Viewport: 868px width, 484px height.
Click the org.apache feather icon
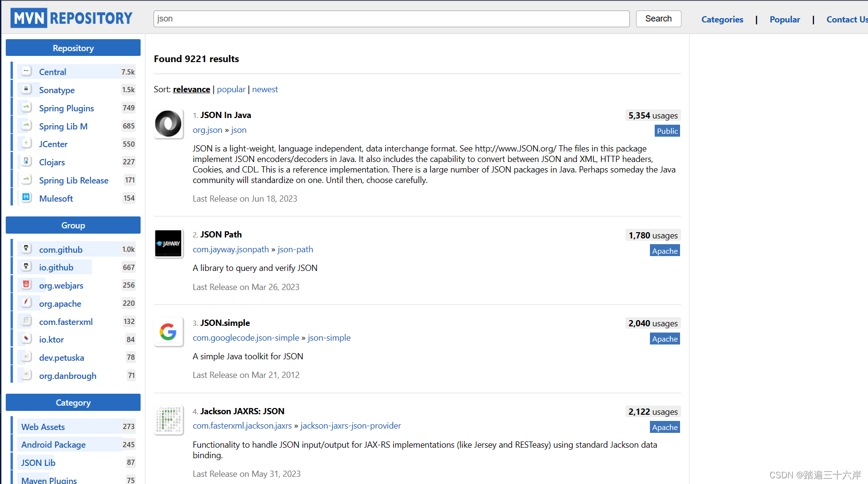point(26,303)
